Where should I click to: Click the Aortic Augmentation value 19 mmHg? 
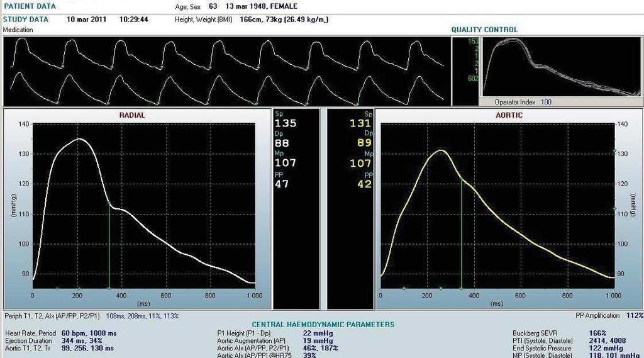(318, 341)
